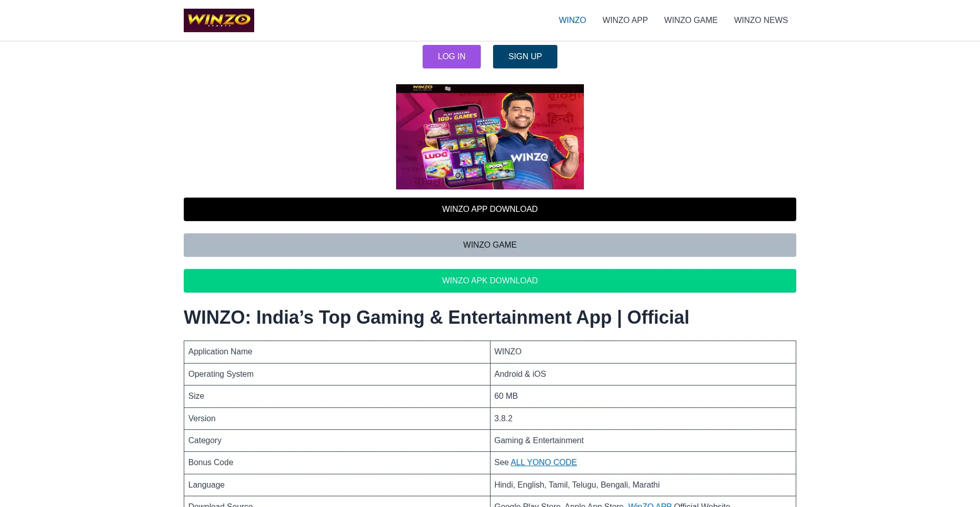The image size is (980, 507).
Task: Go to WINZO GAME in top navigation
Action: pyautogui.click(x=691, y=20)
